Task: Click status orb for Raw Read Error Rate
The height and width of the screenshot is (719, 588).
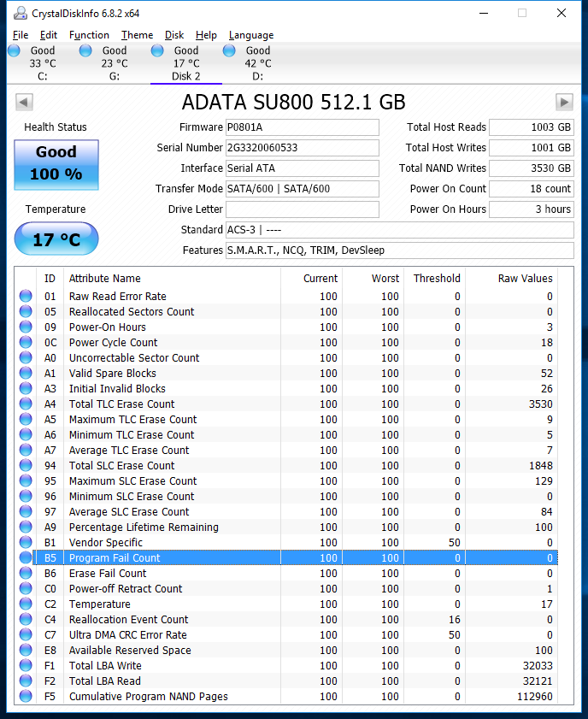Action: pyautogui.click(x=26, y=297)
